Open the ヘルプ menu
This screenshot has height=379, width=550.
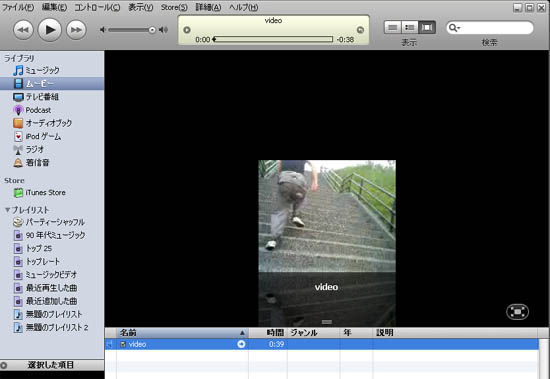point(243,7)
